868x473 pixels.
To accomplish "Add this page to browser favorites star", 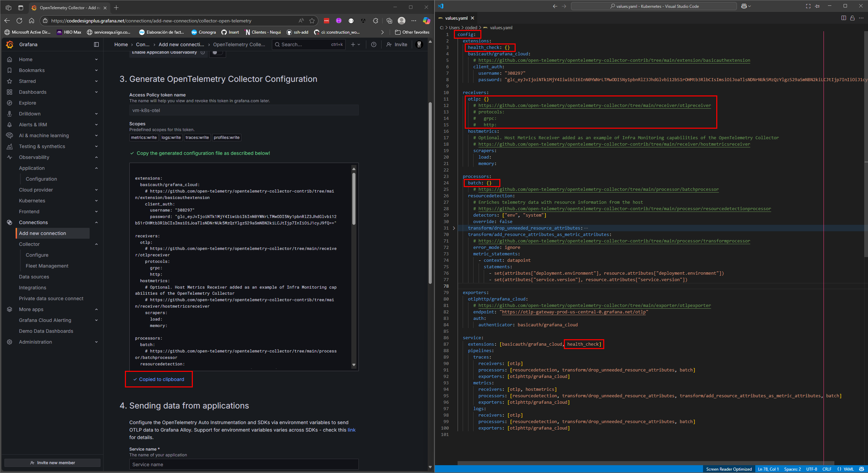I will point(312,21).
